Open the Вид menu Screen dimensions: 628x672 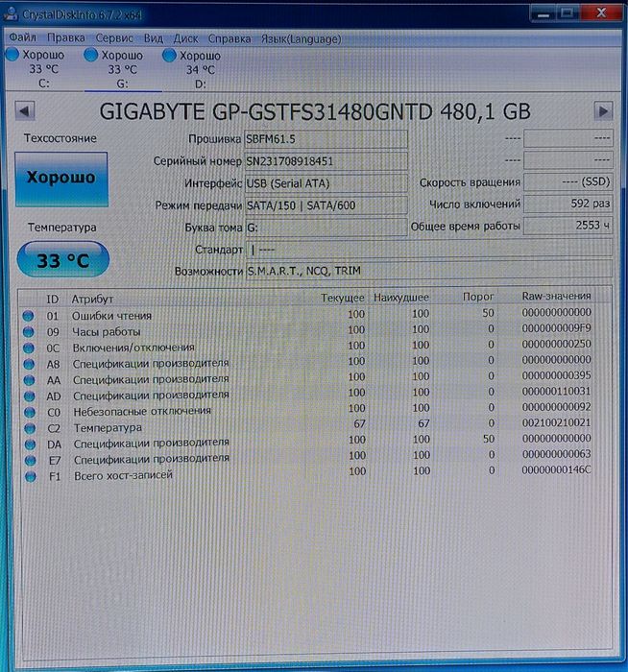click(x=153, y=38)
